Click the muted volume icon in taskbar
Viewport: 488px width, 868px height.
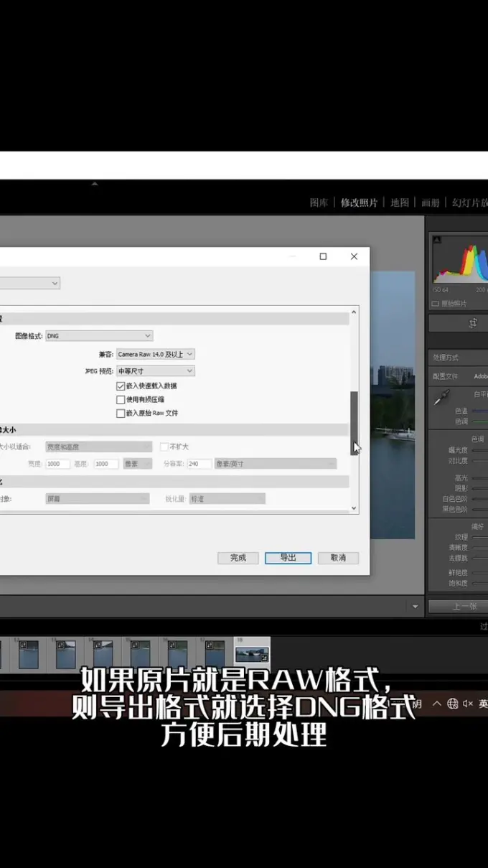click(467, 704)
